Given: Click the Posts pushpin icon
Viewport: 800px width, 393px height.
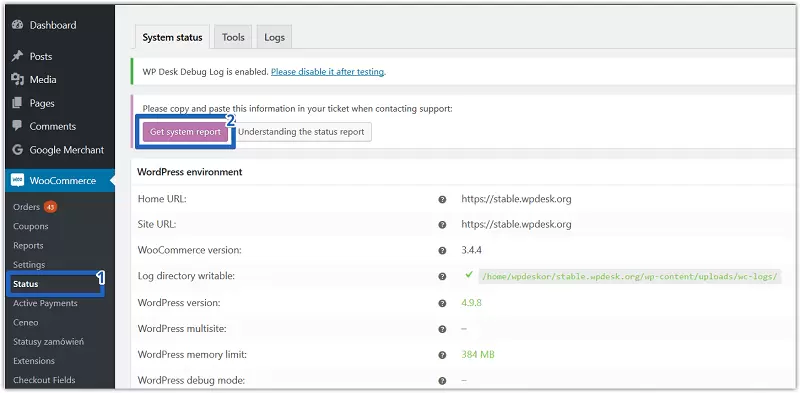Looking at the screenshot, I should 18,56.
